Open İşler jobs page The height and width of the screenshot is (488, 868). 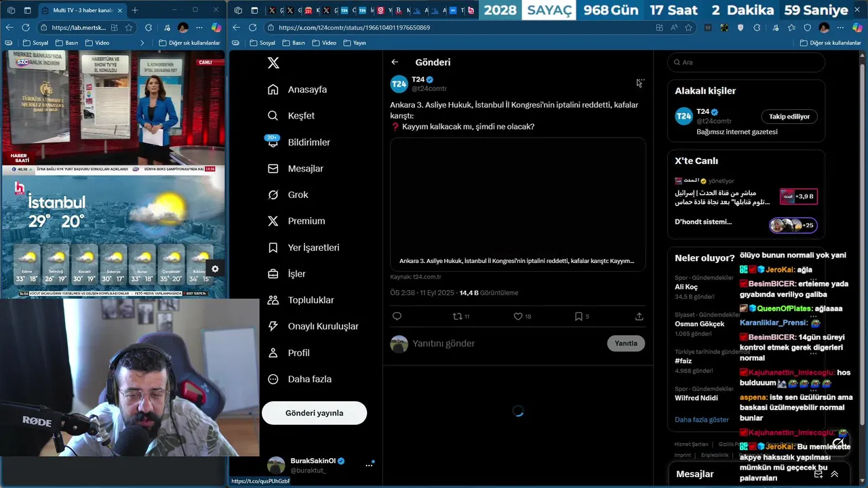(x=287, y=274)
